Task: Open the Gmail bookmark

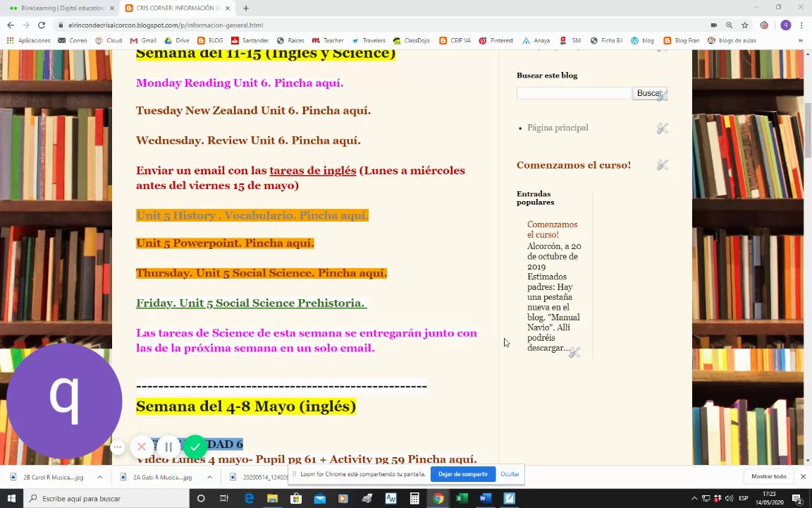Action: (x=144, y=40)
